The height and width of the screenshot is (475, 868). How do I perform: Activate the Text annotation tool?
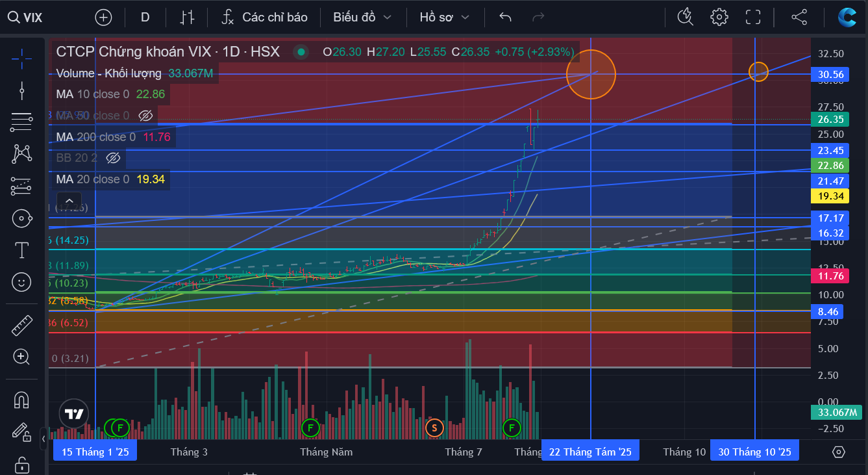coord(21,250)
